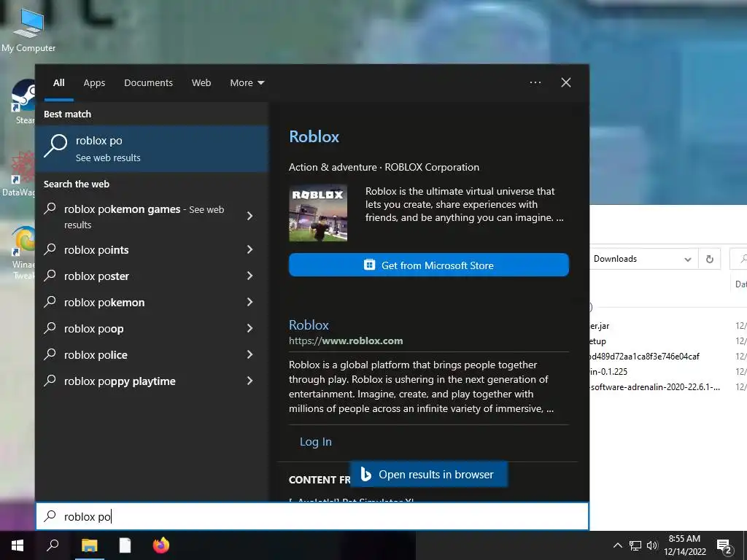The height and width of the screenshot is (560, 747).
Task: Expand arrow for 'roblox poop'
Action: [x=249, y=328]
